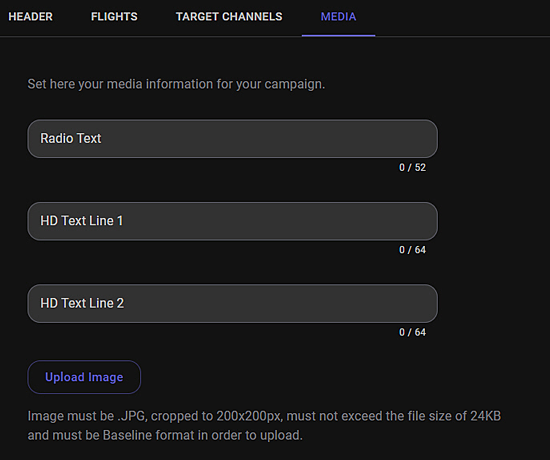The width and height of the screenshot is (550, 460).
Task: Select the MEDIA tab
Action: (x=338, y=16)
